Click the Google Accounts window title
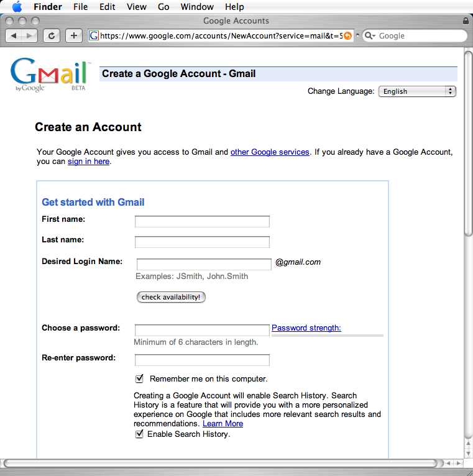Screen dimensions: 473x476 pyautogui.click(x=236, y=21)
